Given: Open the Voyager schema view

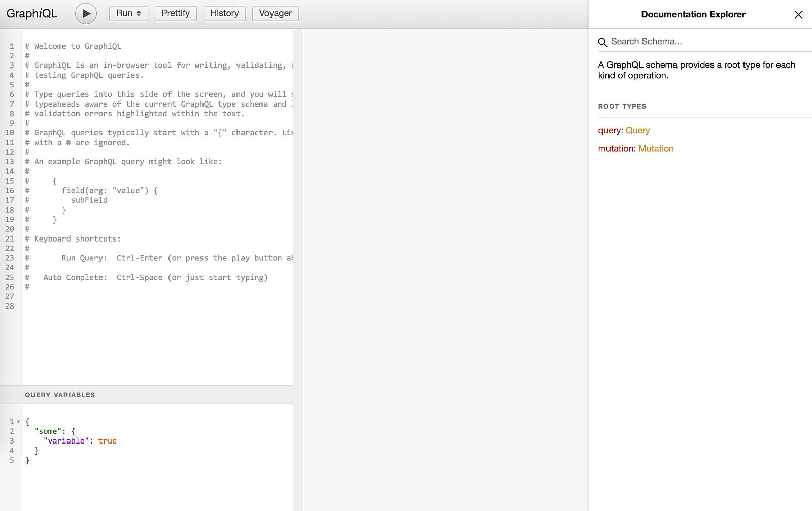Looking at the screenshot, I should [x=276, y=13].
